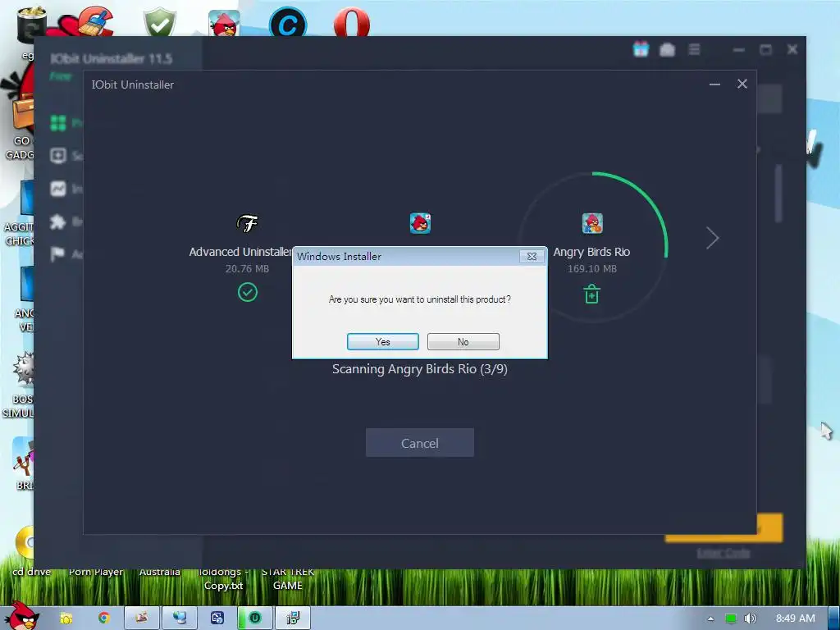Screen dimensions: 840x630
Task: Click the 'Advanced Uninstaller' program name
Action: (x=240, y=252)
